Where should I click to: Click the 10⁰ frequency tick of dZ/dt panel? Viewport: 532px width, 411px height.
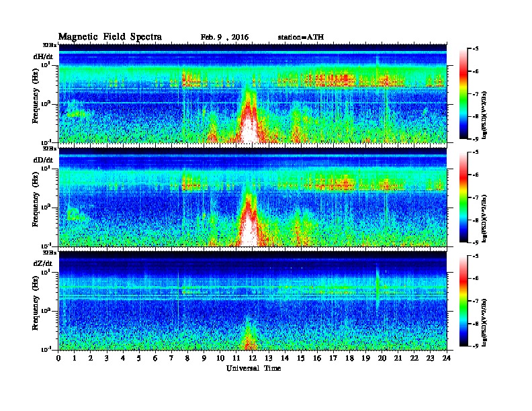(x=46, y=311)
